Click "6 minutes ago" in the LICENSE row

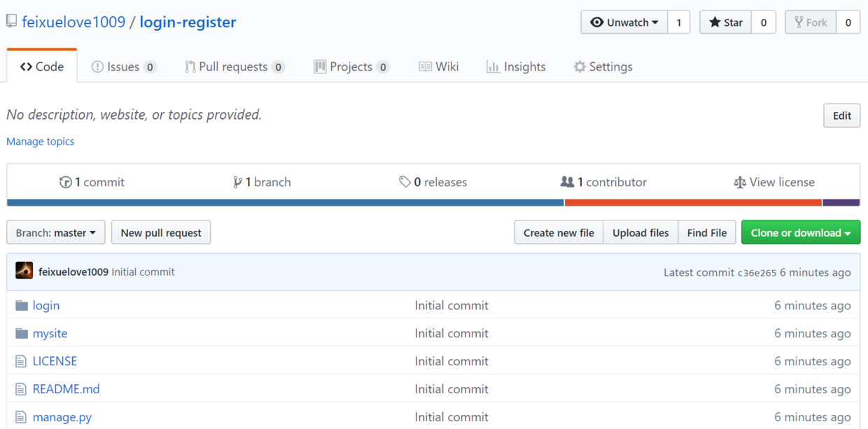click(x=813, y=361)
